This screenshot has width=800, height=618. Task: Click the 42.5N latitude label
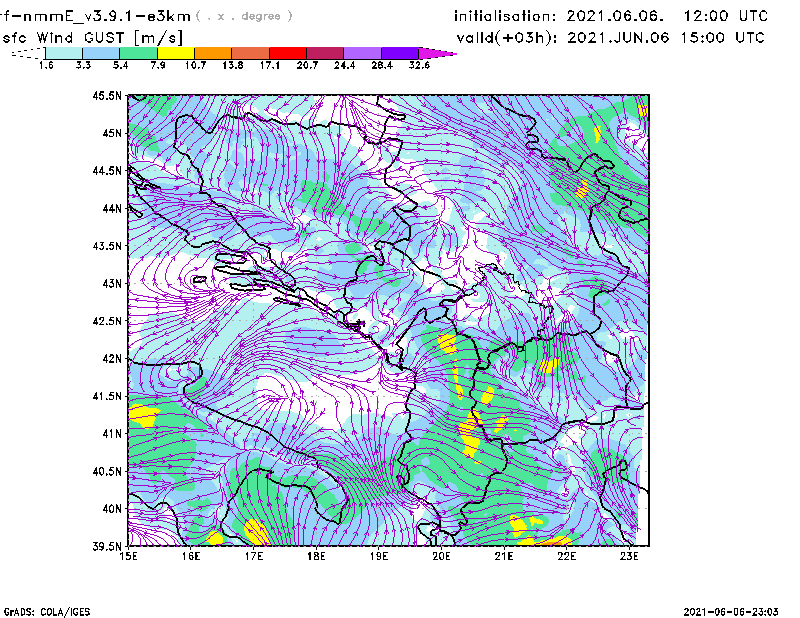point(107,321)
